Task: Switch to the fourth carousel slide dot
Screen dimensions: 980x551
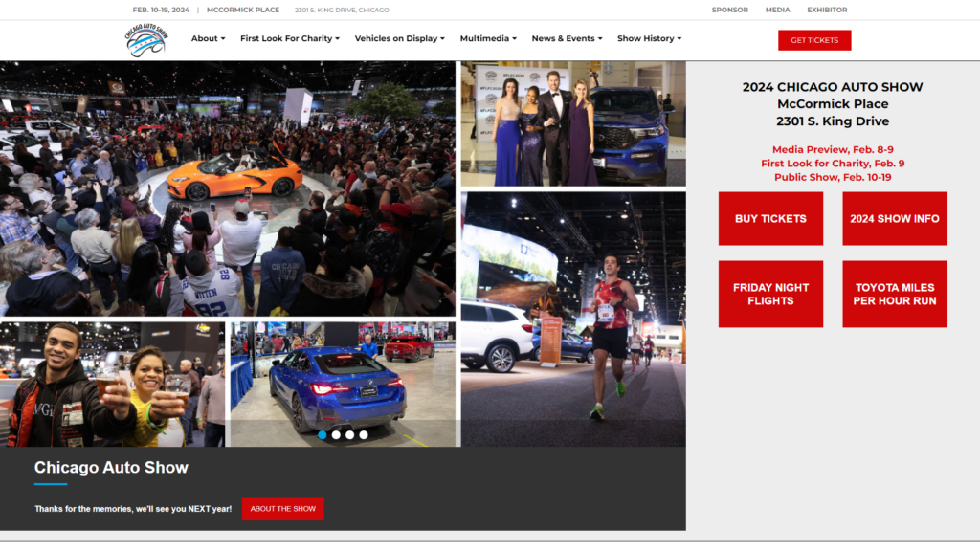Action: pos(364,435)
